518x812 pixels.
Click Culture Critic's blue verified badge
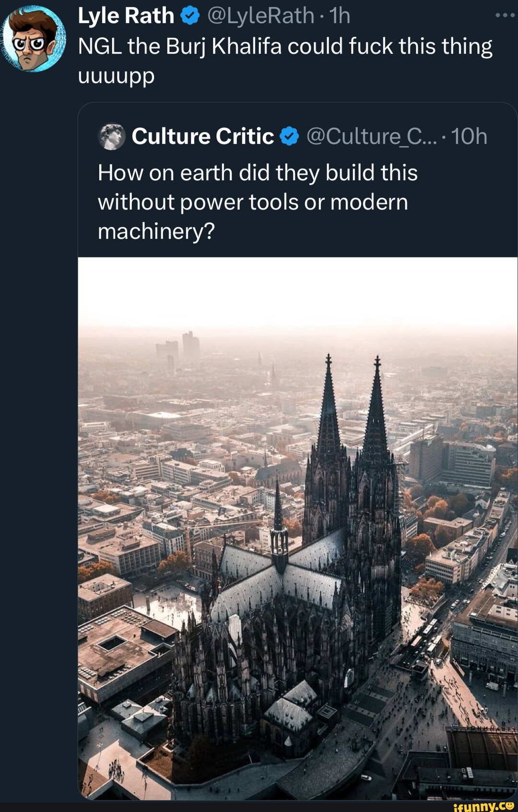(x=289, y=137)
